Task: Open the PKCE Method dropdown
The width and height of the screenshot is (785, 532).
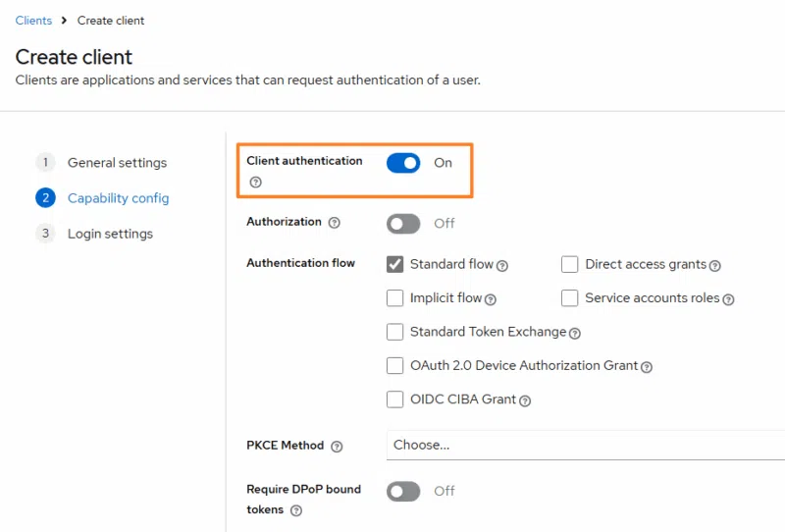Action: [585, 445]
